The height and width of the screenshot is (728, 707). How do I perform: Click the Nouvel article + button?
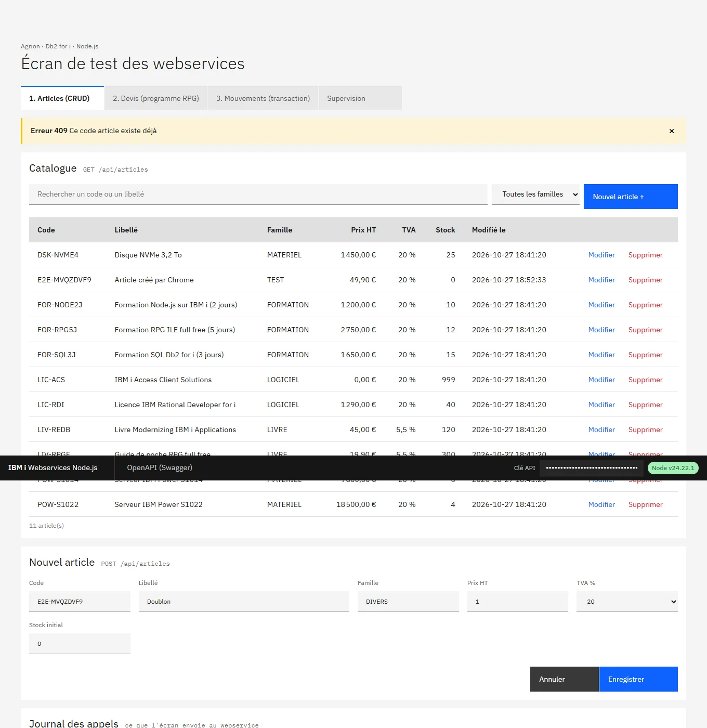(x=631, y=197)
